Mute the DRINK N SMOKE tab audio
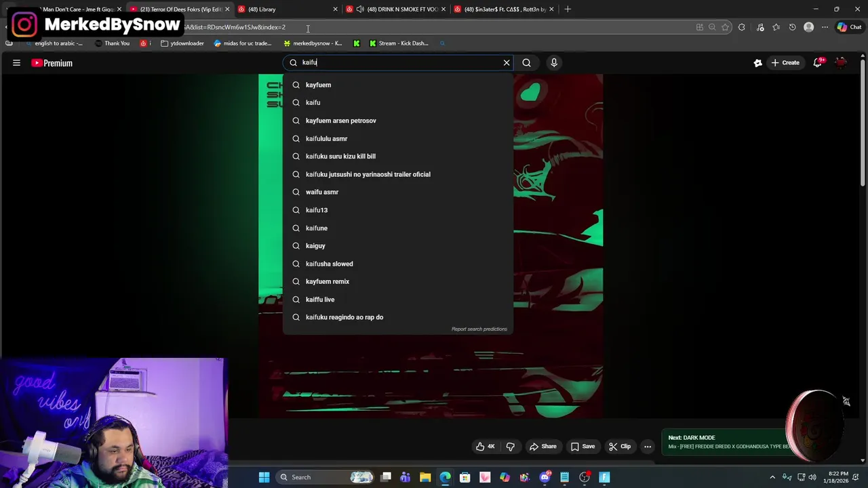Screen dimensions: 868x488 (x=360, y=9)
